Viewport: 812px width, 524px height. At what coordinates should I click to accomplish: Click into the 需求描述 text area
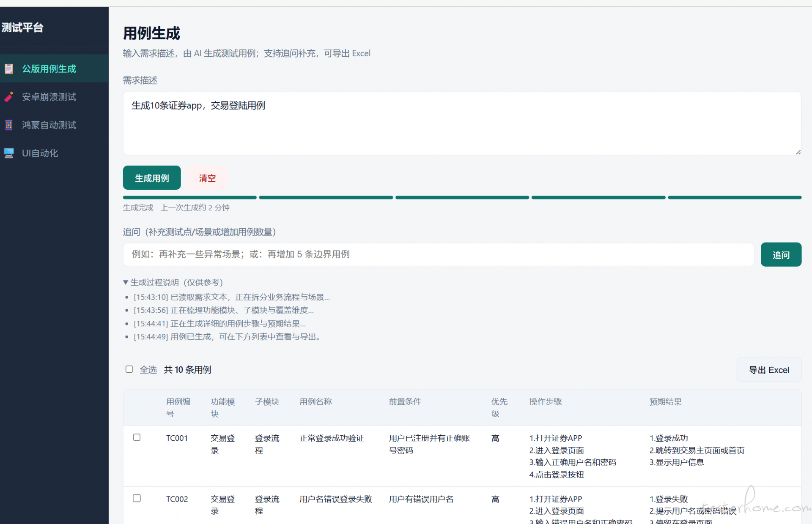click(x=462, y=123)
